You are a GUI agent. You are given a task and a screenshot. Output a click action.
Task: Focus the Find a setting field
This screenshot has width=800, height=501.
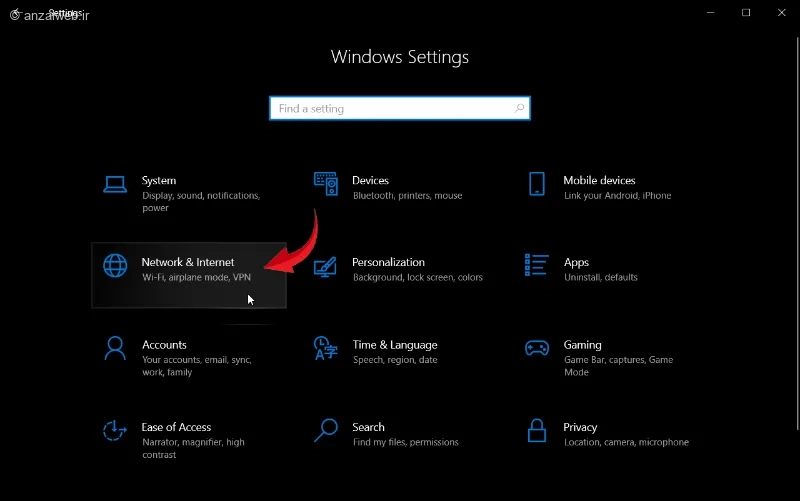(x=399, y=108)
